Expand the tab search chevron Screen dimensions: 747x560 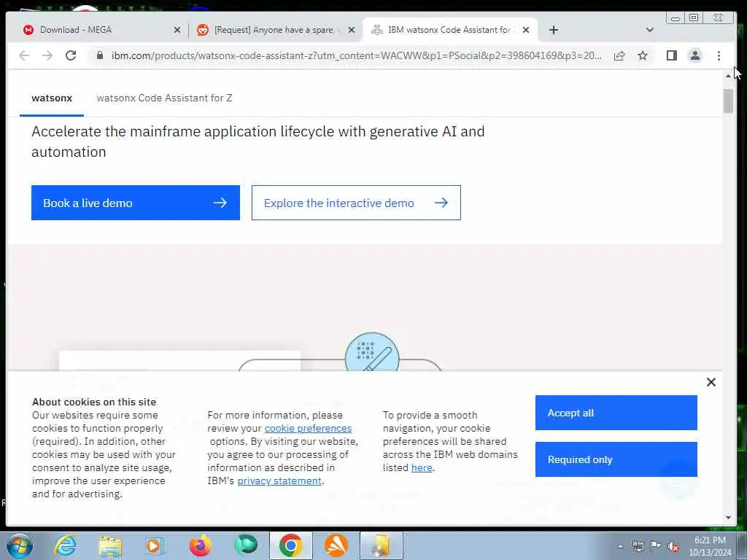(650, 30)
